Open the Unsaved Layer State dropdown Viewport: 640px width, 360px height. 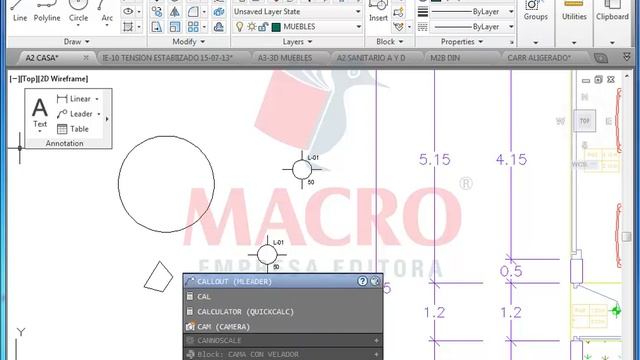[358, 12]
